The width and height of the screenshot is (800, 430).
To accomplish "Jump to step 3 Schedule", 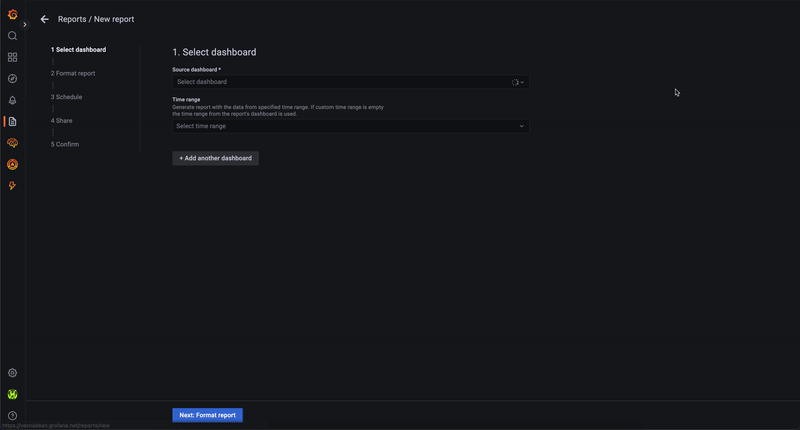I will pos(68,97).
